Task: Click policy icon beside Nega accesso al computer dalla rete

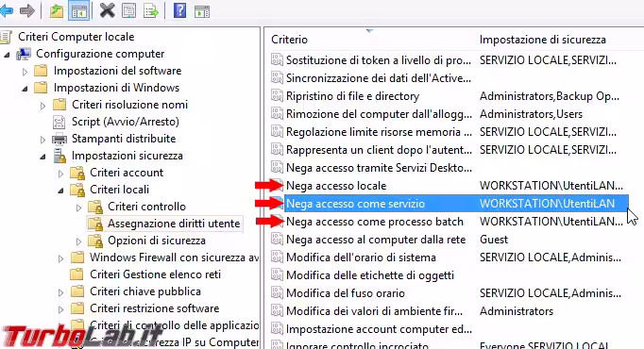Action: [277, 239]
